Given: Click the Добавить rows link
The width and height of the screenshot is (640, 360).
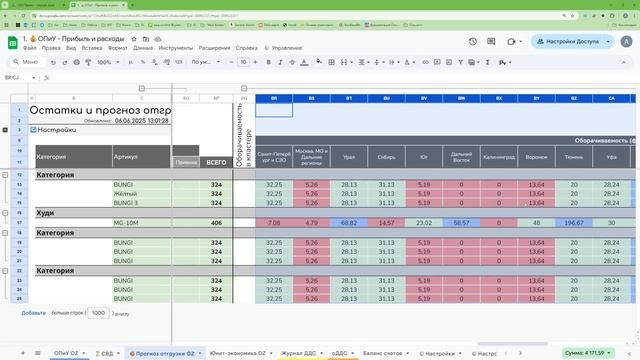Looking at the screenshot, I should (x=33, y=313).
